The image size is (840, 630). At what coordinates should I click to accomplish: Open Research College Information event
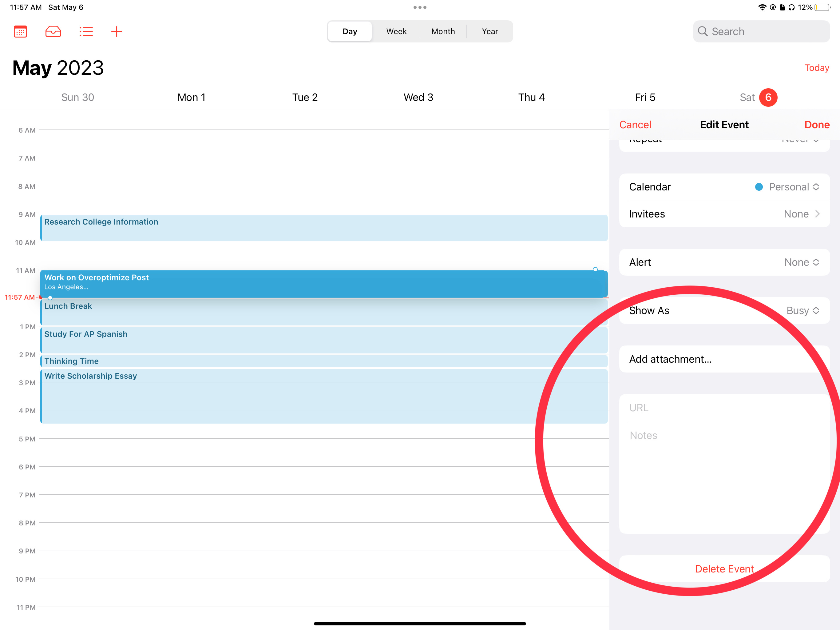point(324,228)
